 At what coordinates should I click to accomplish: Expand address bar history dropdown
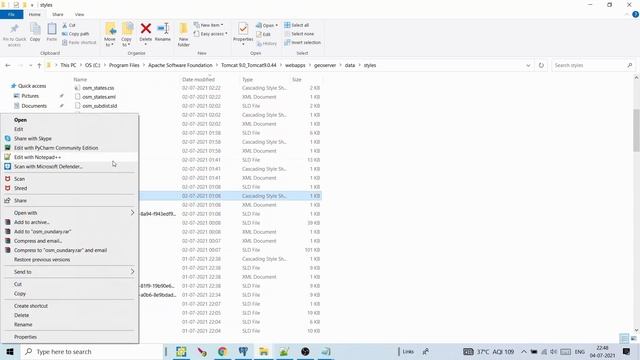click(x=528, y=65)
